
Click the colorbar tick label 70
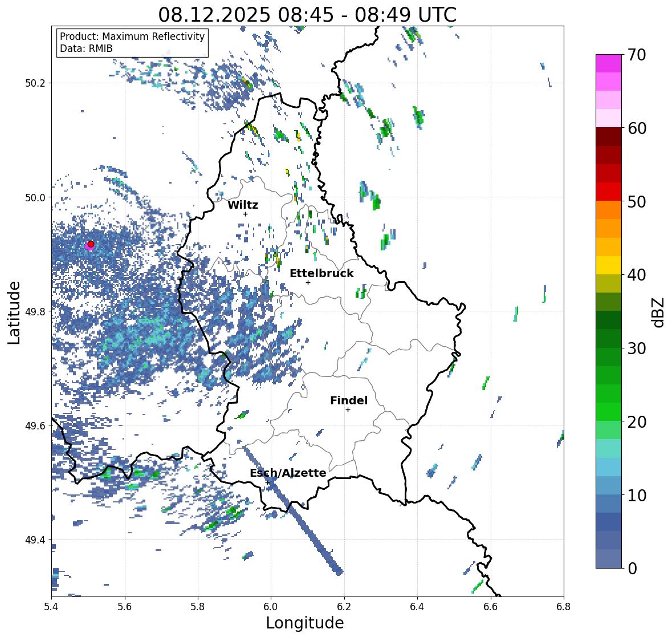click(637, 55)
